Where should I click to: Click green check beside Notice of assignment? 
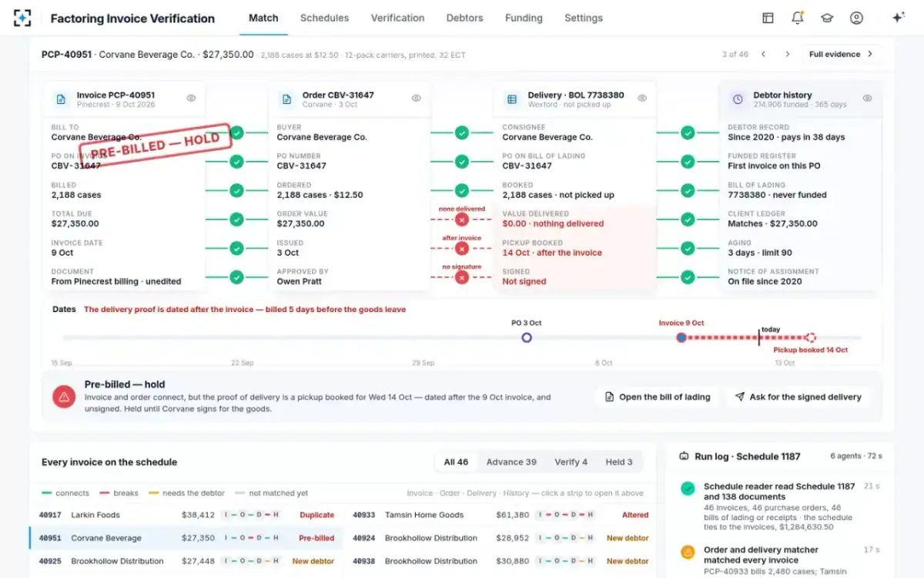tap(688, 277)
